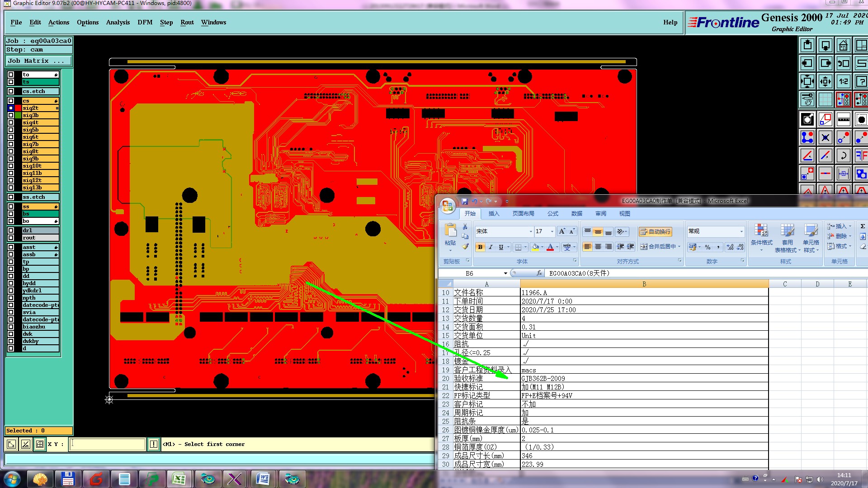Click the Job Matrix button

pyautogui.click(x=38, y=61)
